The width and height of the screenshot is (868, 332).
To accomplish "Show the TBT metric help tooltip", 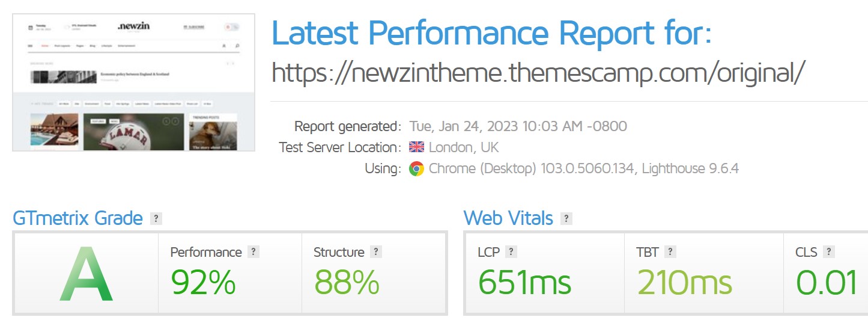I will (670, 252).
